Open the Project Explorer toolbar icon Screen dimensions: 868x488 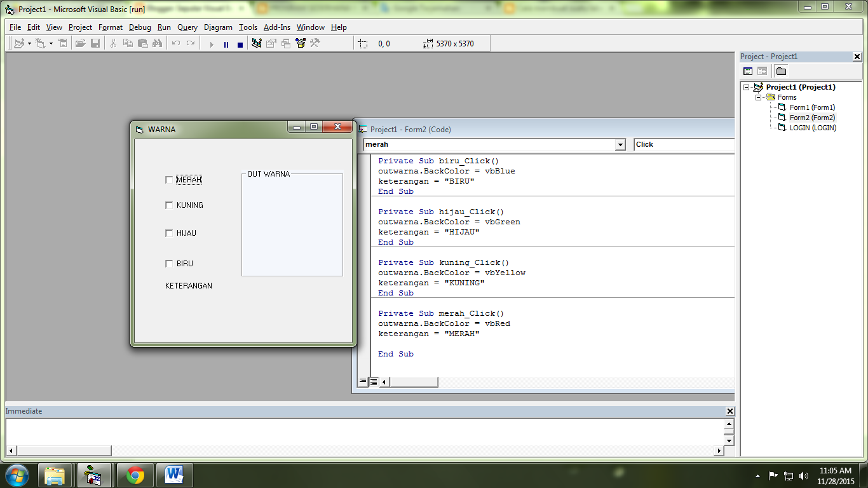click(257, 43)
